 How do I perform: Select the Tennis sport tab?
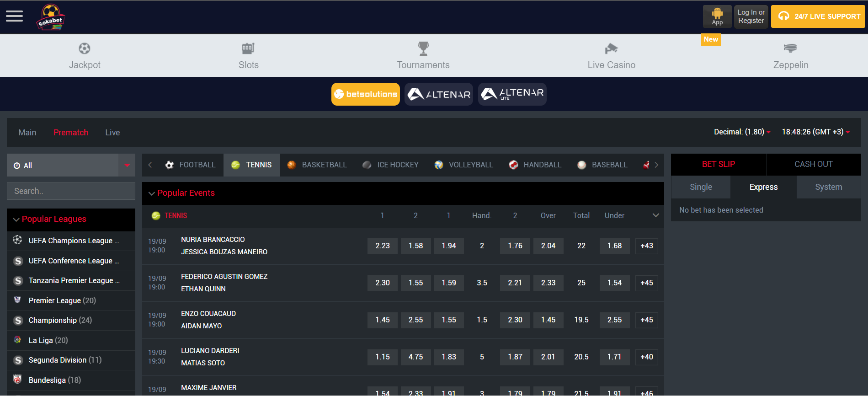tap(251, 165)
